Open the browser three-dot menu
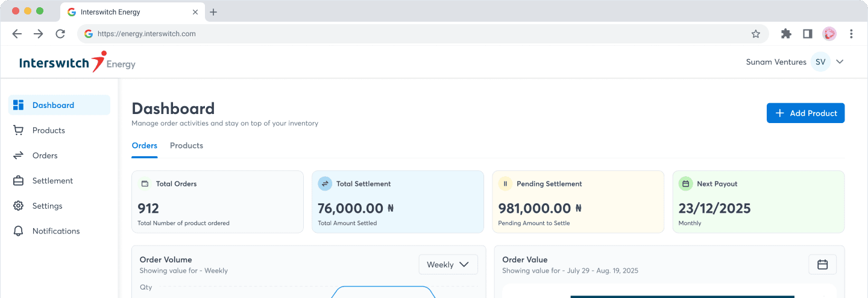This screenshot has height=298, width=868. (x=851, y=34)
